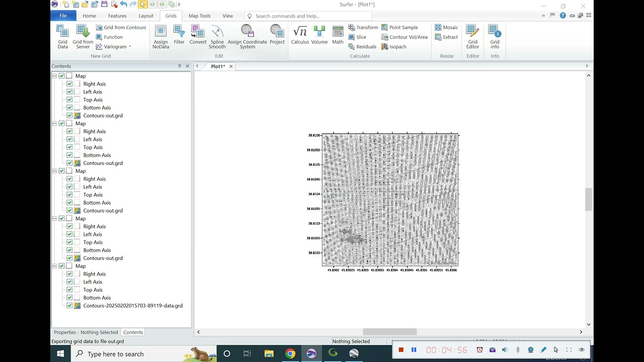
Task: Uncheck visibility of the first Map
Action: pos(62,76)
